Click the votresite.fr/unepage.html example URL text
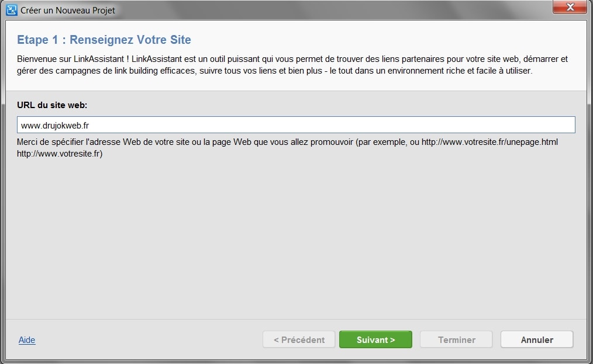The width and height of the screenshot is (593, 364). [x=489, y=142]
